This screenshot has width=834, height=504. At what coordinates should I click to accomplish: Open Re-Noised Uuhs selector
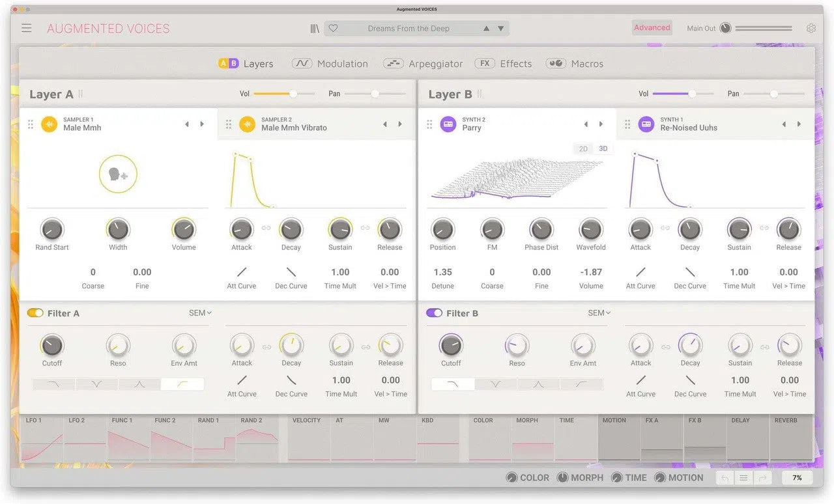pos(689,128)
